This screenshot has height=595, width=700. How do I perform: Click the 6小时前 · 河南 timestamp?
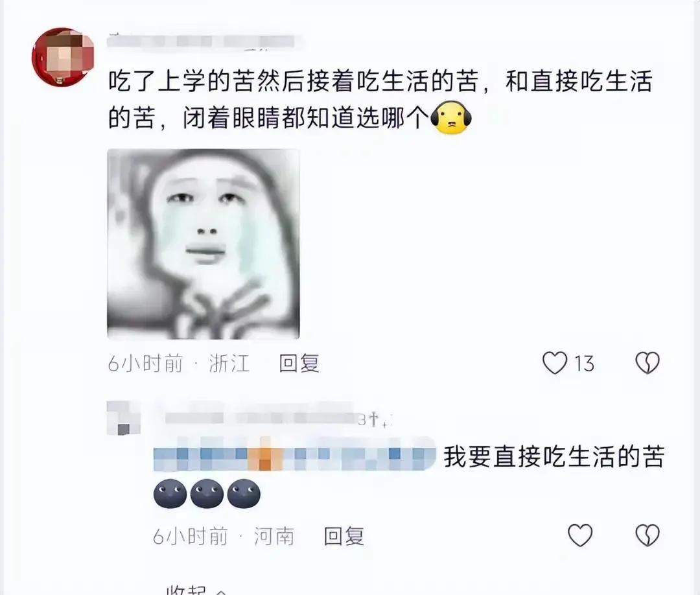224,535
